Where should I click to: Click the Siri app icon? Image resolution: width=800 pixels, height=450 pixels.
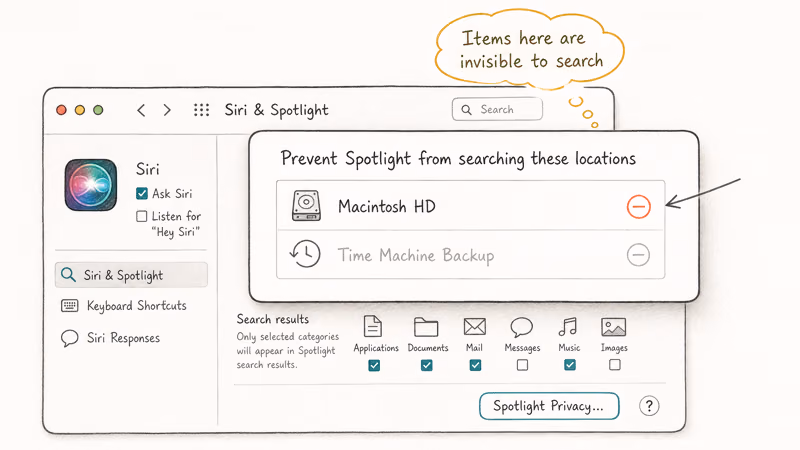pyautogui.click(x=91, y=185)
